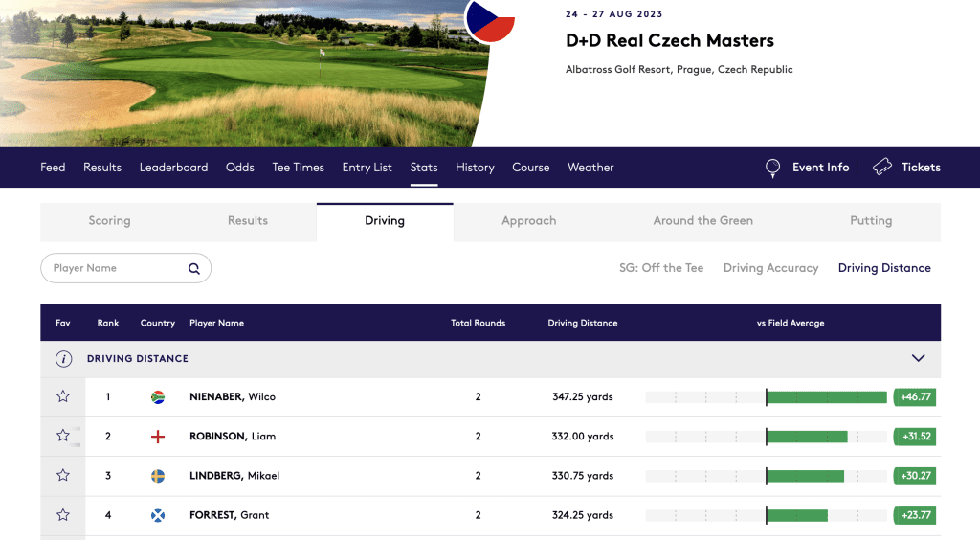The image size is (980, 540).
Task: Click the Player Name search field
Action: [125, 268]
